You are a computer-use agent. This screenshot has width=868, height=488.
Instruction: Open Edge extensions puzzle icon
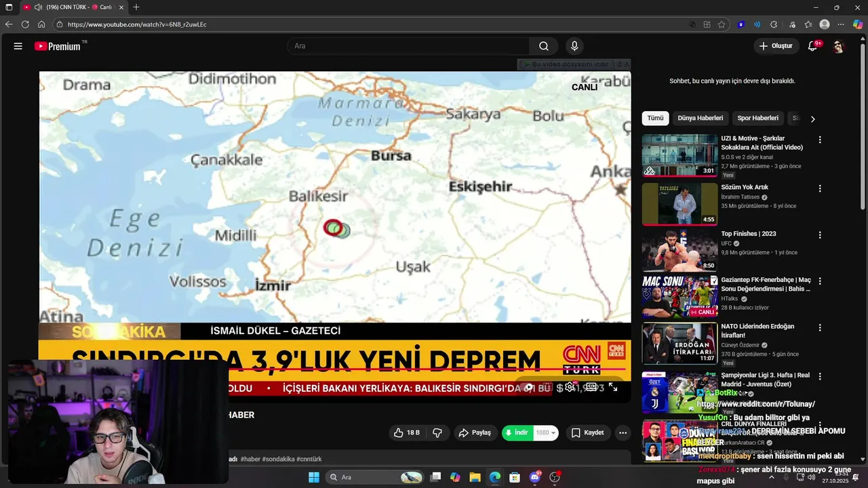point(774,24)
